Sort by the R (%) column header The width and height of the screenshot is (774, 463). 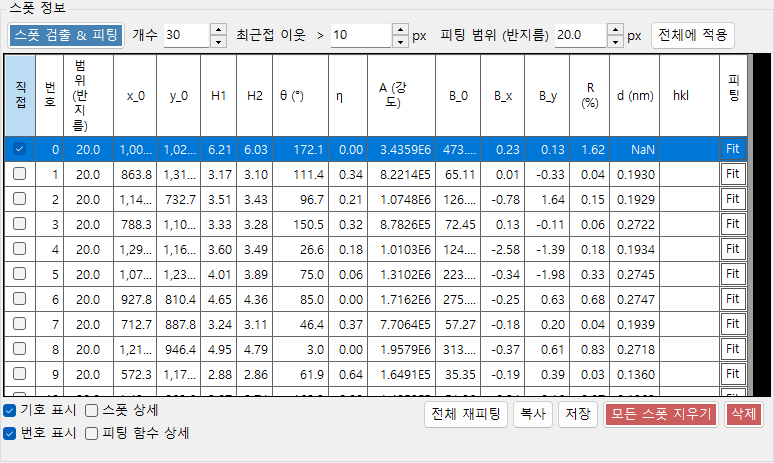(x=590, y=95)
